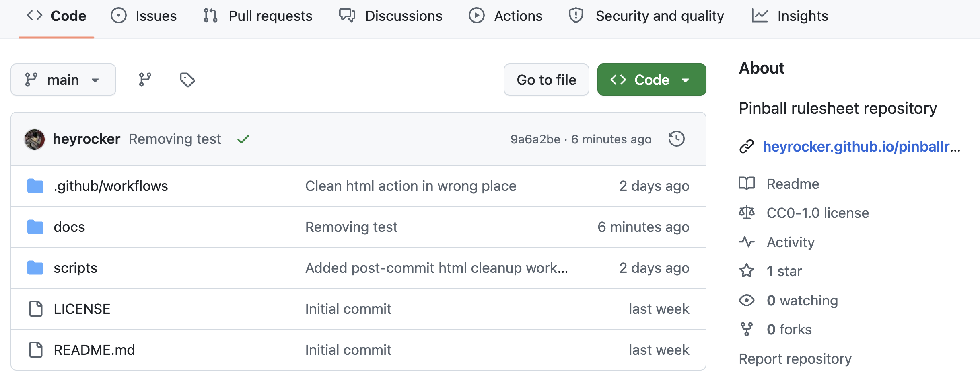This screenshot has height=381, width=980.
Task: Open the .github/workflows folder name
Action: point(111,186)
